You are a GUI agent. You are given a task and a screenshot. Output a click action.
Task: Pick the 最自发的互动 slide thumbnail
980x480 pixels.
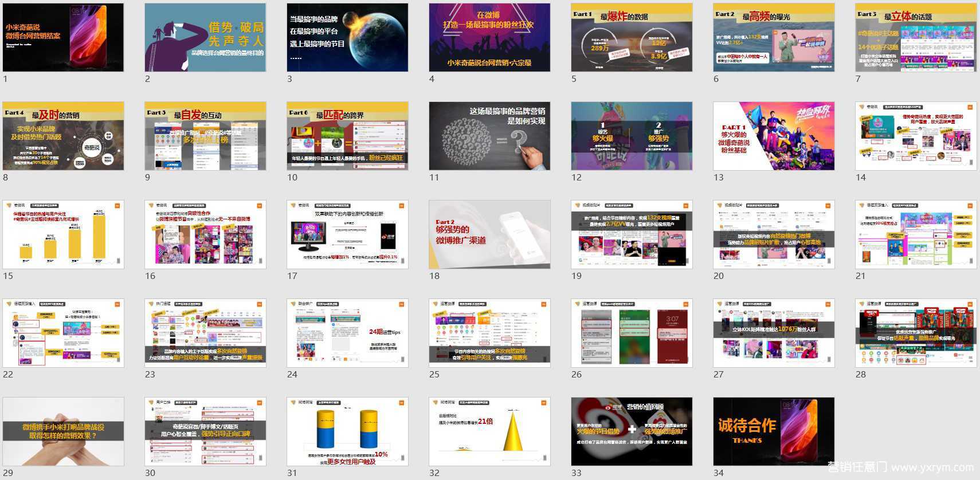coord(205,136)
